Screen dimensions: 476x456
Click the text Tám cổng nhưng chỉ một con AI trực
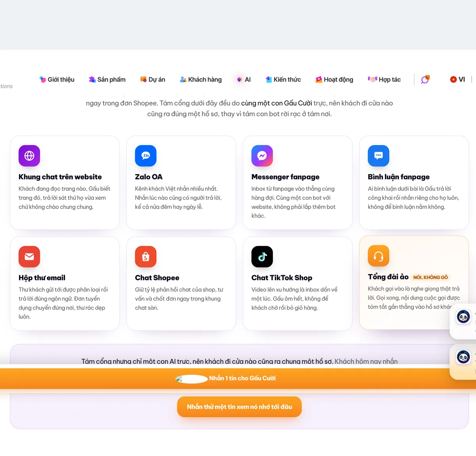[136, 361]
